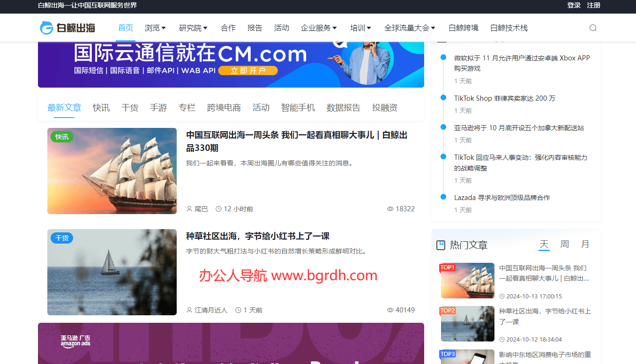
Task: Click the TOP1 badge on the hot article
Action: pos(449,267)
